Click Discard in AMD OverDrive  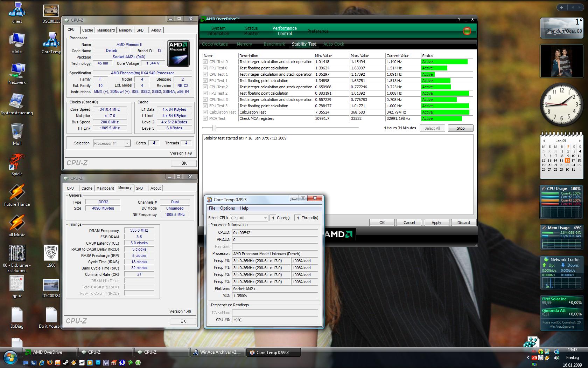pos(463,223)
